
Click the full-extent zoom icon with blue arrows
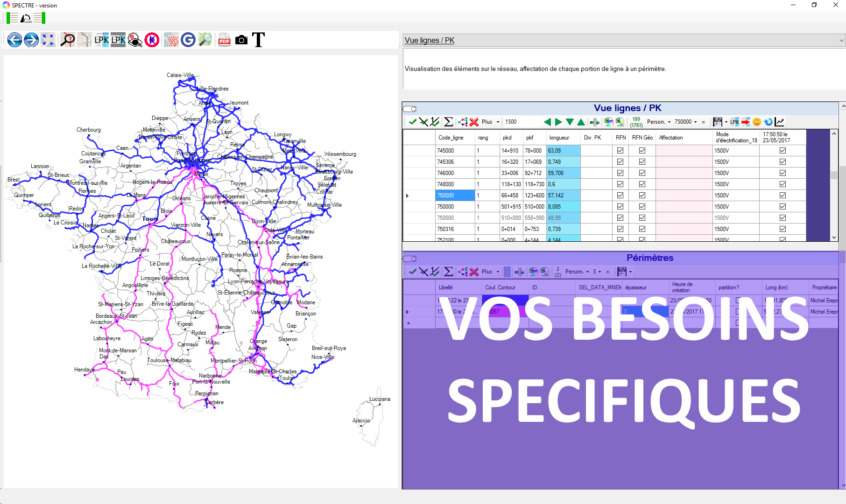48,40
